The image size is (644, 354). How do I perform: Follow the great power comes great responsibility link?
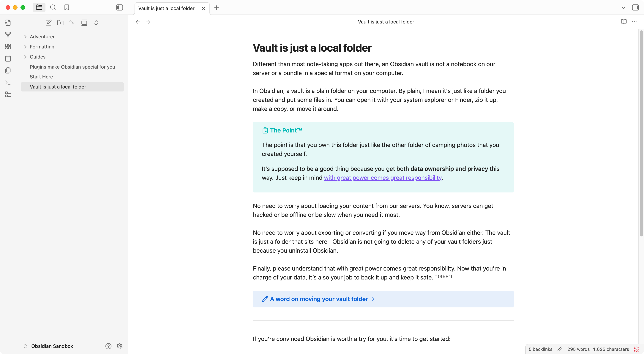(383, 178)
